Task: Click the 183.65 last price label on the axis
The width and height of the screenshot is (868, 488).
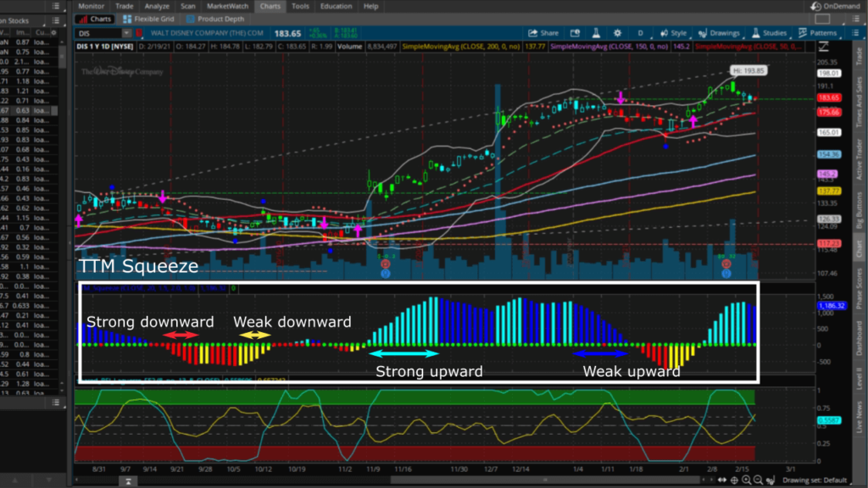Action: [x=829, y=97]
